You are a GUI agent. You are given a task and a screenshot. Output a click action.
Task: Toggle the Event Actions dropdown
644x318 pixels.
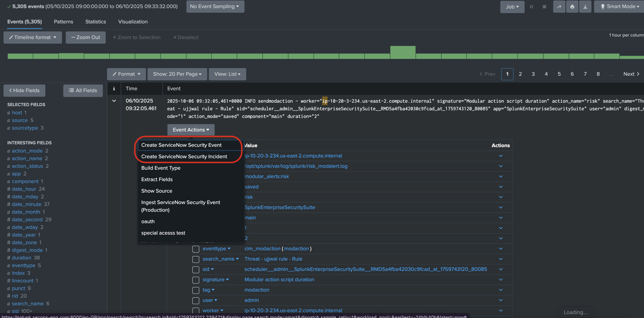191,130
